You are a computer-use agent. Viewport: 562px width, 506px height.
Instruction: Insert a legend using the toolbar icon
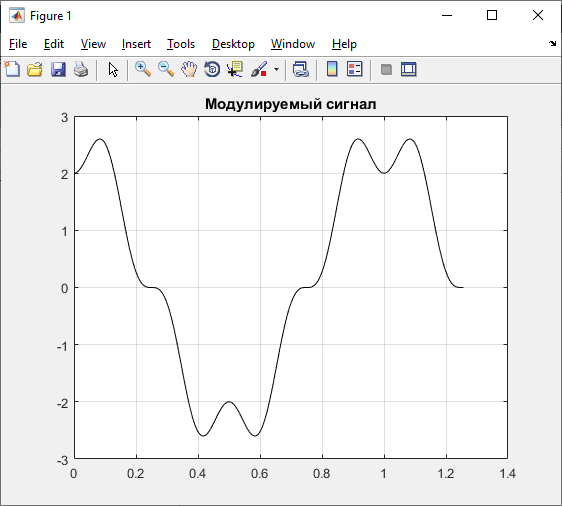[355, 69]
